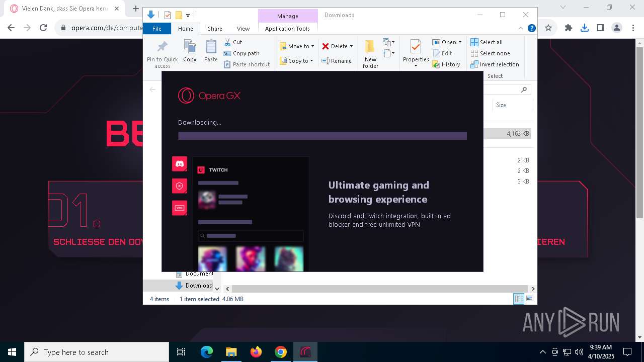Collapse the Explorer ribbon chevron

click(521, 29)
